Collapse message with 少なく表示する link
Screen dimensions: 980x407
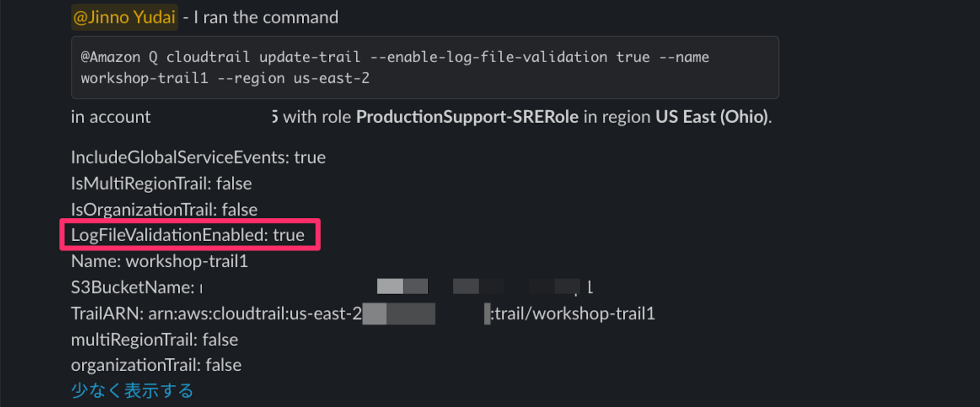[132, 391]
